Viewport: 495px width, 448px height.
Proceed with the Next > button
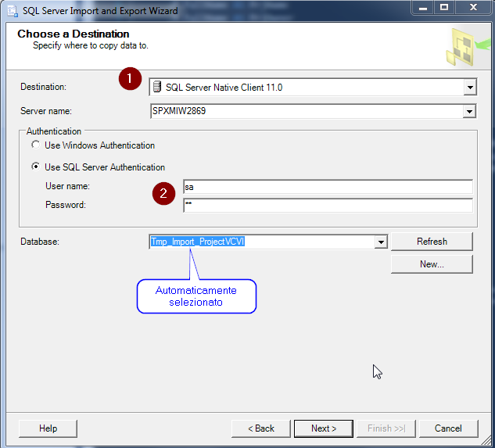[x=324, y=428]
